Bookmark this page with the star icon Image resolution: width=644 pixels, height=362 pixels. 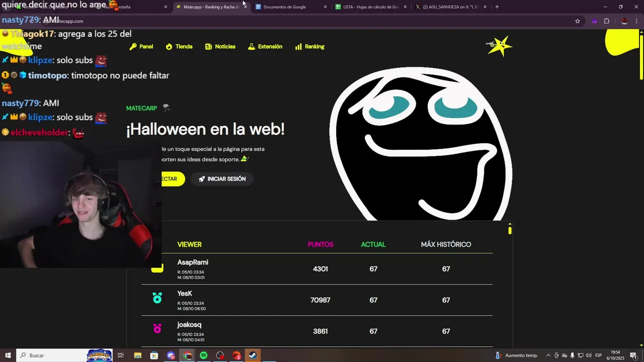pyautogui.click(x=578, y=21)
